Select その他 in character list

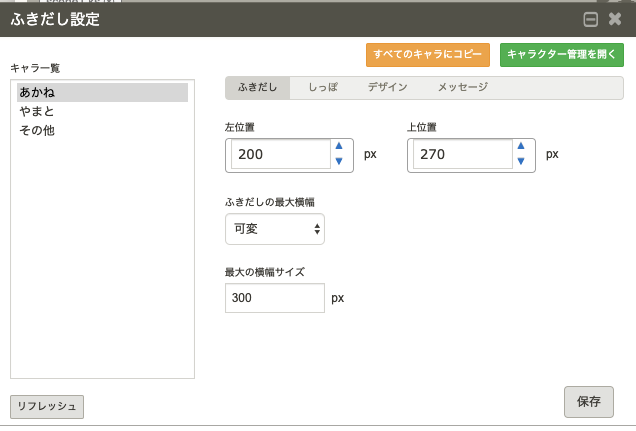pos(102,130)
